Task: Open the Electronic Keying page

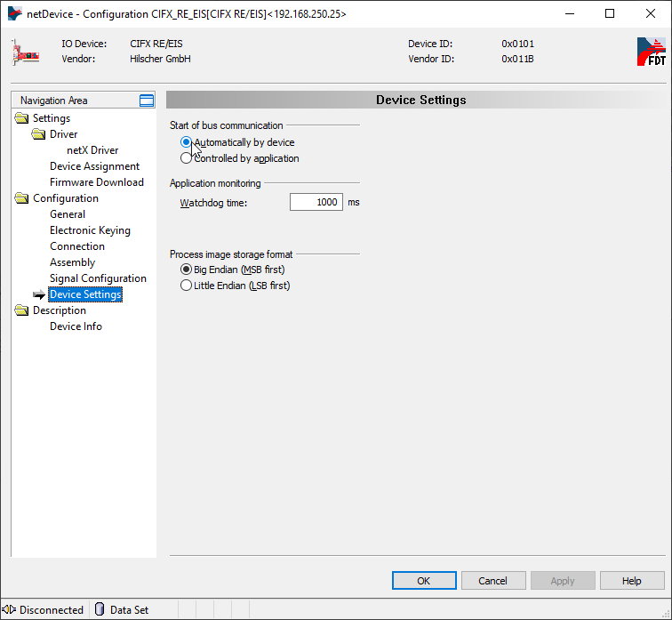Action: tap(90, 230)
